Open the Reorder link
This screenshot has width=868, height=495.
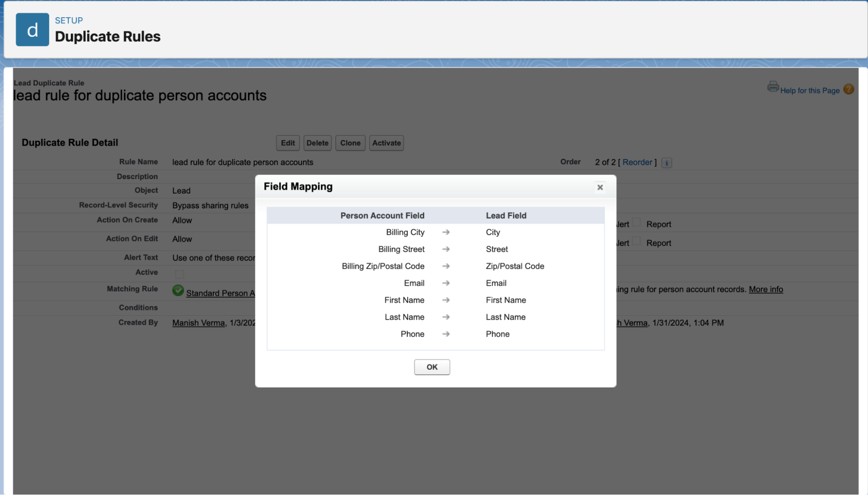pyautogui.click(x=637, y=162)
